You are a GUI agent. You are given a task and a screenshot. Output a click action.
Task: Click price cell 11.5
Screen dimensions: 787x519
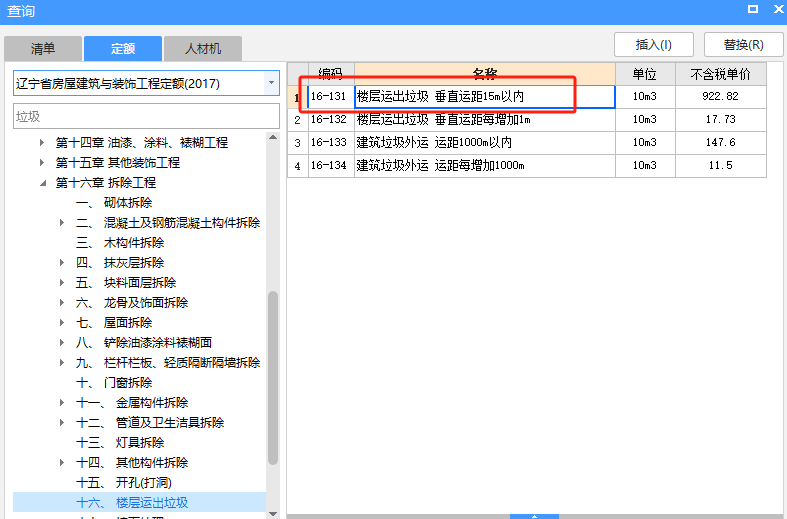[721, 166]
